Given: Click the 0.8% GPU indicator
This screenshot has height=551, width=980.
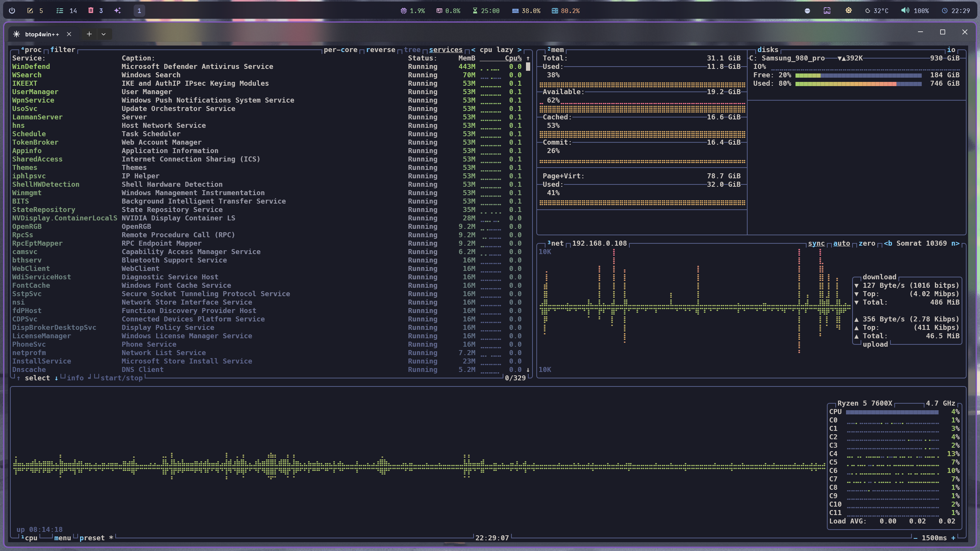Looking at the screenshot, I should (448, 11).
